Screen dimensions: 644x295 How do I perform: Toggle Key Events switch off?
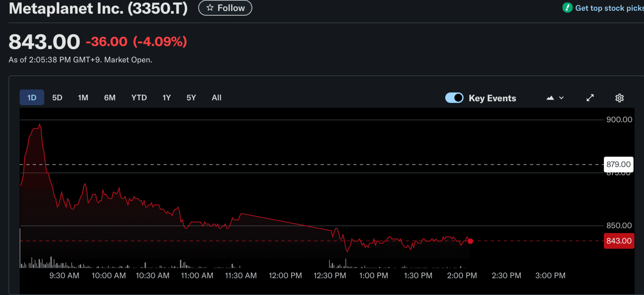(454, 98)
